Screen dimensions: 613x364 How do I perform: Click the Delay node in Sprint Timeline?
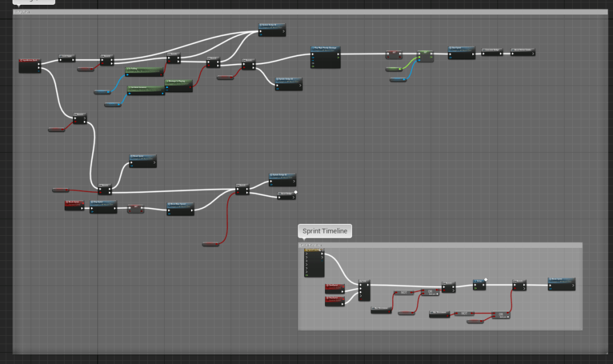click(x=480, y=284)
